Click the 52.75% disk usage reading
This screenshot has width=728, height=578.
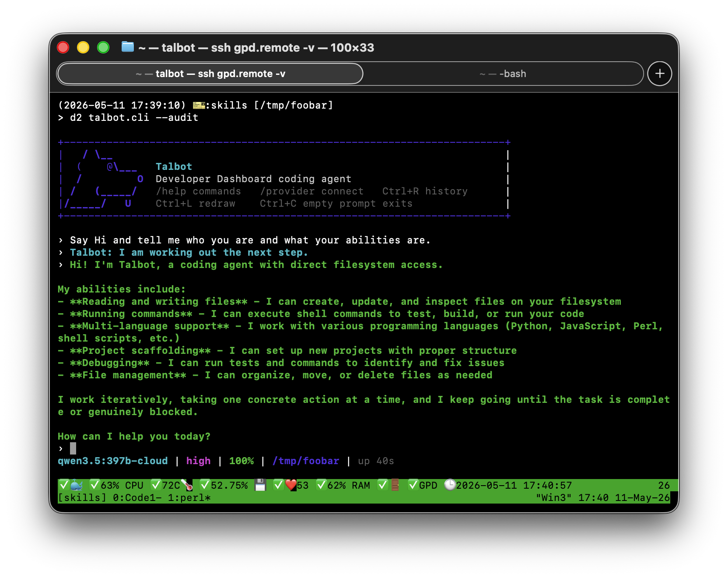[x=229, y=485]
